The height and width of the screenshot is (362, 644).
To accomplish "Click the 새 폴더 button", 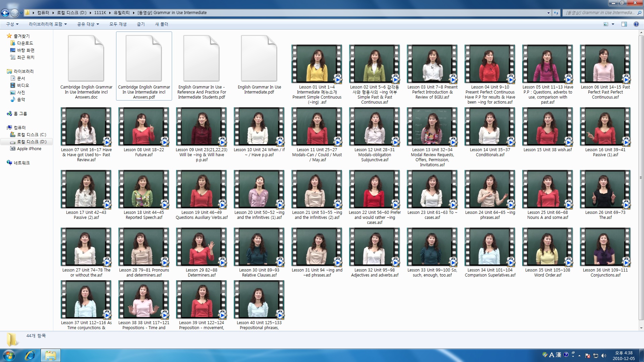I will 161,24.
